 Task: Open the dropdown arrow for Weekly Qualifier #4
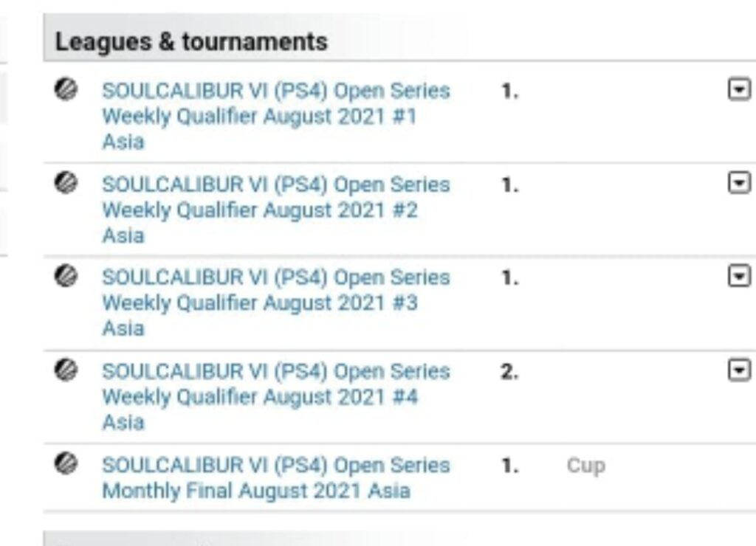coord(739,370)
